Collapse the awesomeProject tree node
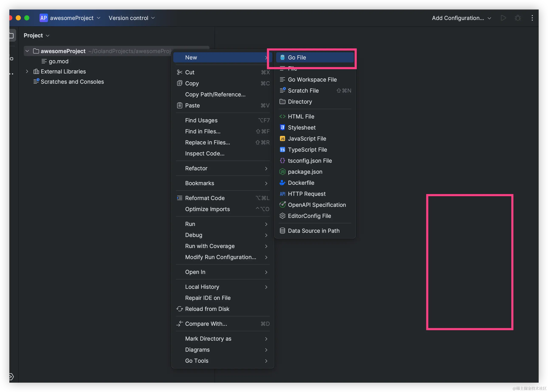 27,51
